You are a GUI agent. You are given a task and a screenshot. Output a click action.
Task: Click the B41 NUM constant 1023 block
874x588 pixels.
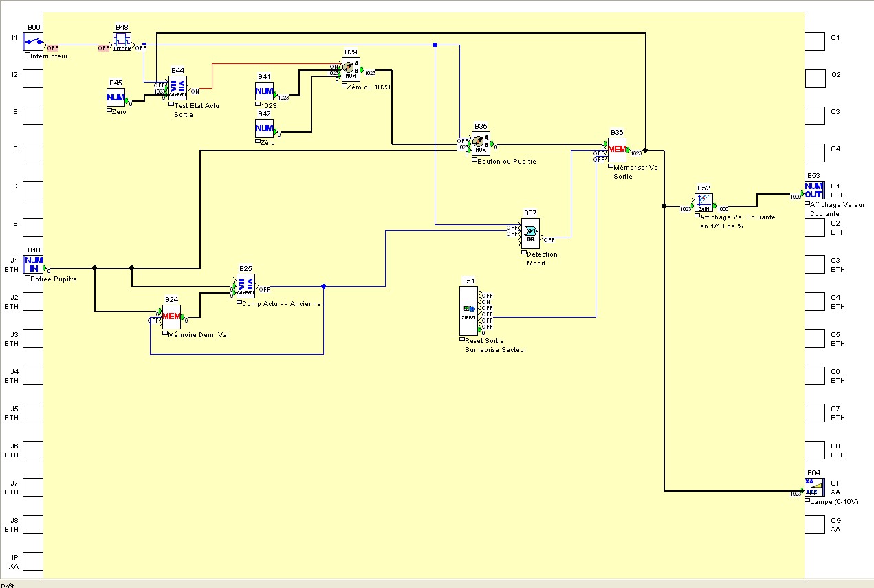[x=265, y=91]
